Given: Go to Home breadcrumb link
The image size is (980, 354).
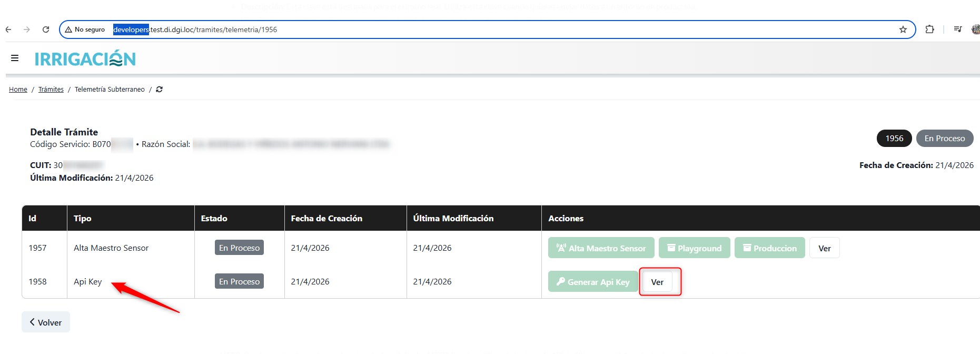Looking at the screenshot, I should pyautogui.click(x=18, y=90).
